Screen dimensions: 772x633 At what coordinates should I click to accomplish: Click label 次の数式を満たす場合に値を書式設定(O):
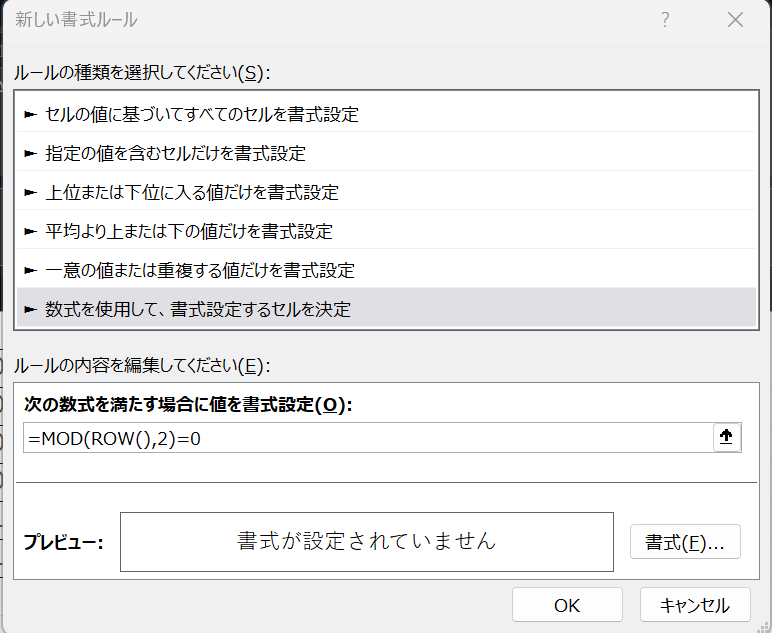189,405
